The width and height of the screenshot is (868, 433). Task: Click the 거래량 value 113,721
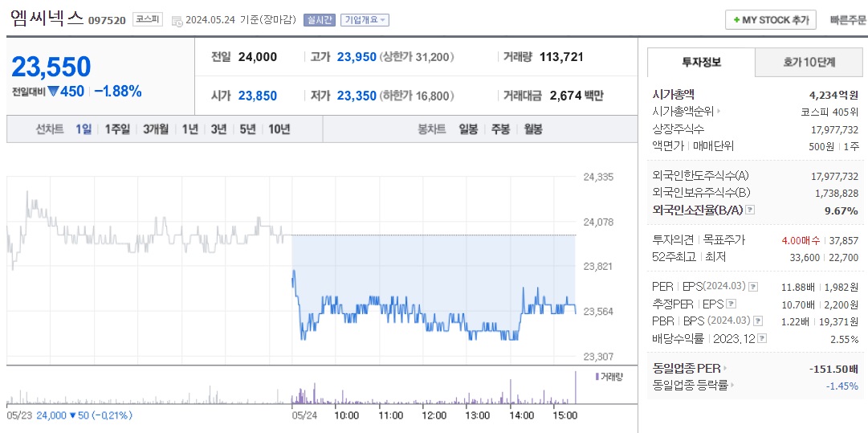561,56
